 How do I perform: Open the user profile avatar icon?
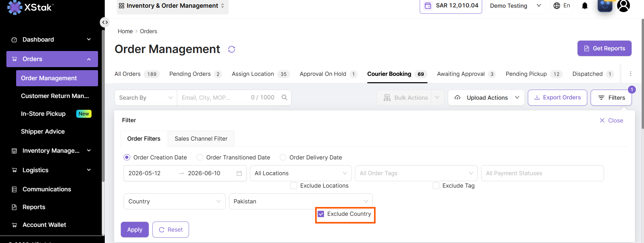[x=624, y=6]
